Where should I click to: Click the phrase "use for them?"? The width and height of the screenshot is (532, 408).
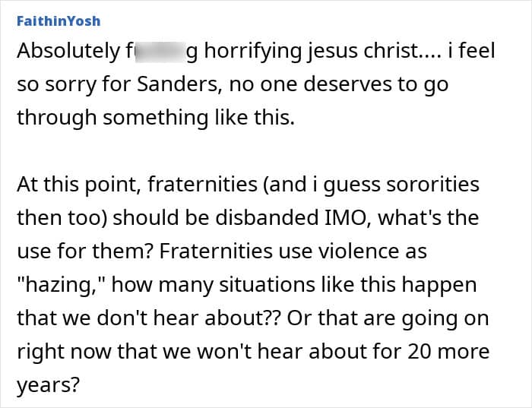[85, 251]
